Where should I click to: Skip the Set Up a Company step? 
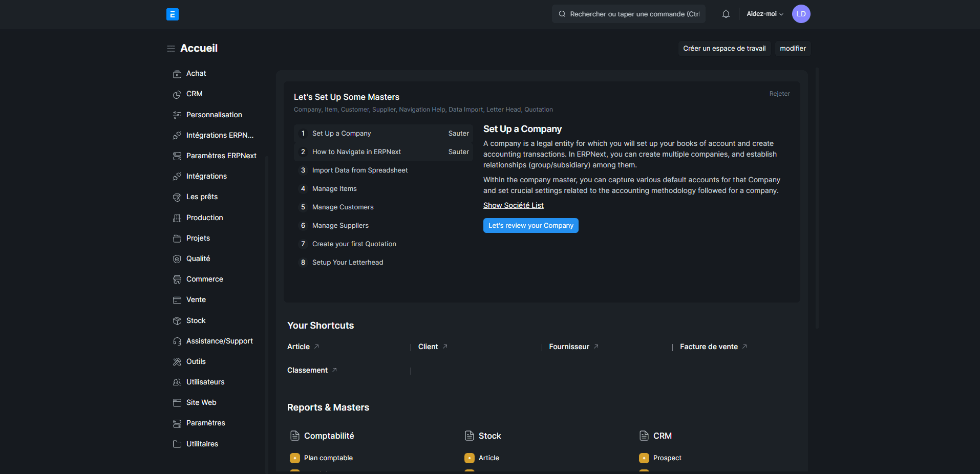[458, 134]
